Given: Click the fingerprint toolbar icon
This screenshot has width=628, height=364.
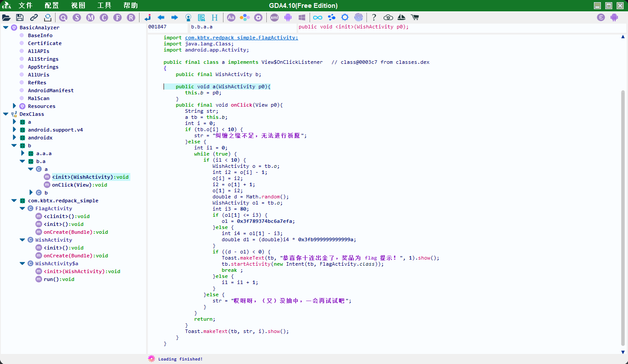Looking at the screenshot, I should [359, 17].
